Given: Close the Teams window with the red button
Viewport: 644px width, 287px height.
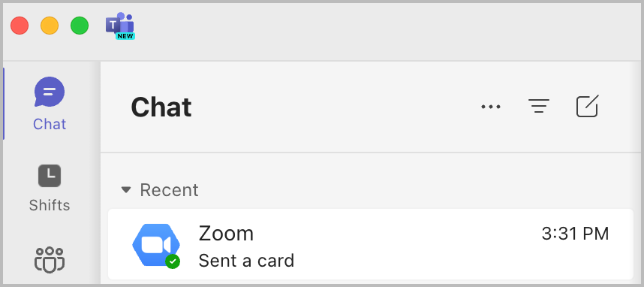Looking at the screenshot, I should tap(20, 26).
